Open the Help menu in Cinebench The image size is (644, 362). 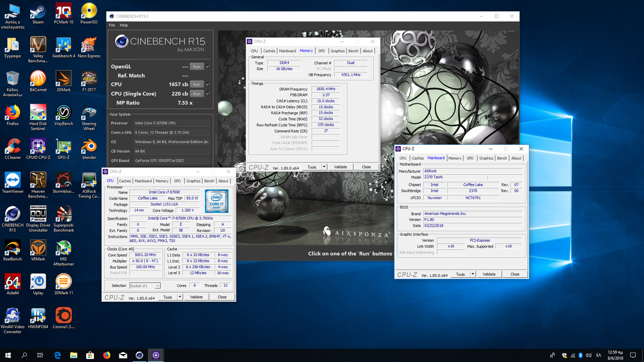(124, 25)
